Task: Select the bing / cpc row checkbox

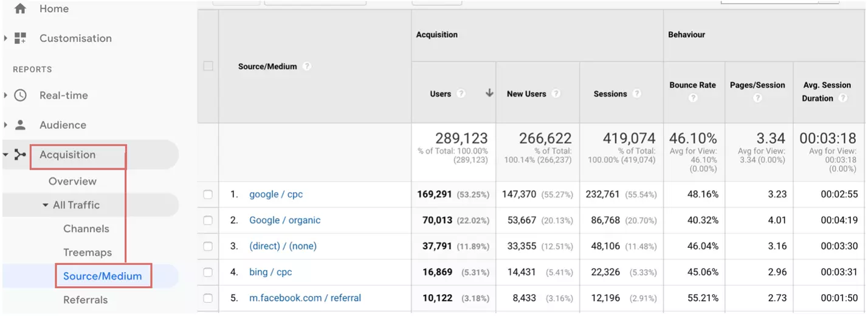Action: pyautogui.click(x=208, y=272)
